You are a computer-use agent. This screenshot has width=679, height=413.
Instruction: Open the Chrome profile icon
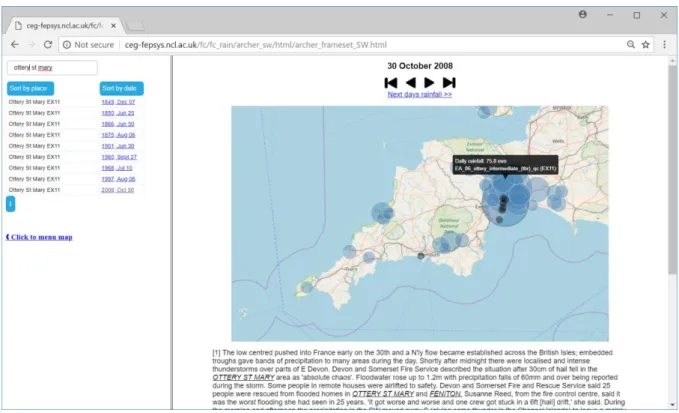583,15
